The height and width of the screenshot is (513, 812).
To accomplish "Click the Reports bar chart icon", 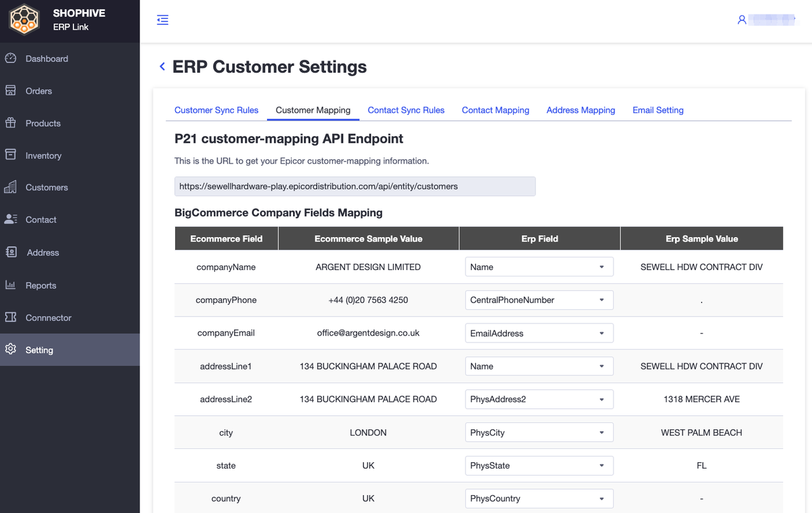I will click(x=10, y=285).
